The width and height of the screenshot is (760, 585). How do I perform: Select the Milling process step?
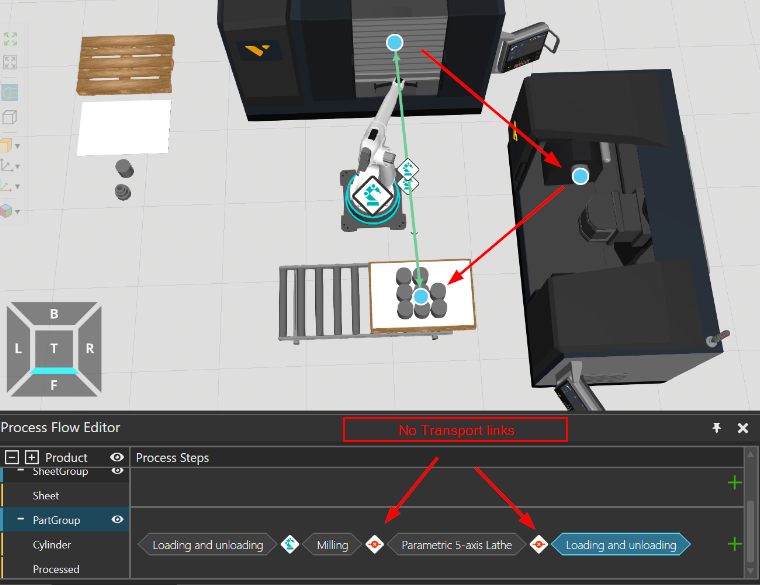tap(332, 545)
